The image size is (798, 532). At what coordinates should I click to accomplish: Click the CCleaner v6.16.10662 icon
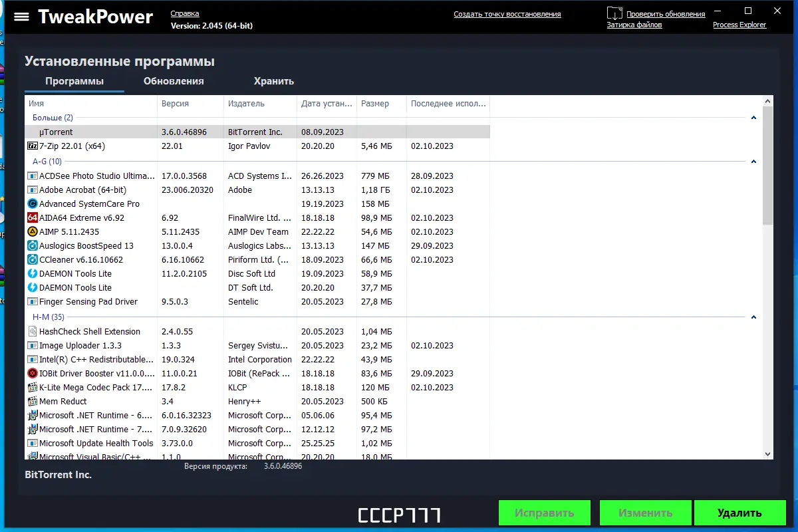tap(33, 260)
